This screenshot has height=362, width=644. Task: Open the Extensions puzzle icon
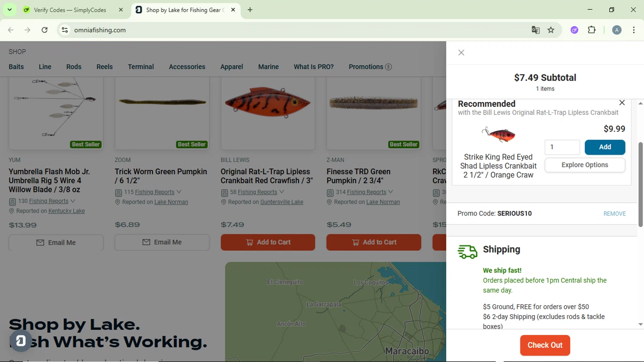tap(592, 30)
